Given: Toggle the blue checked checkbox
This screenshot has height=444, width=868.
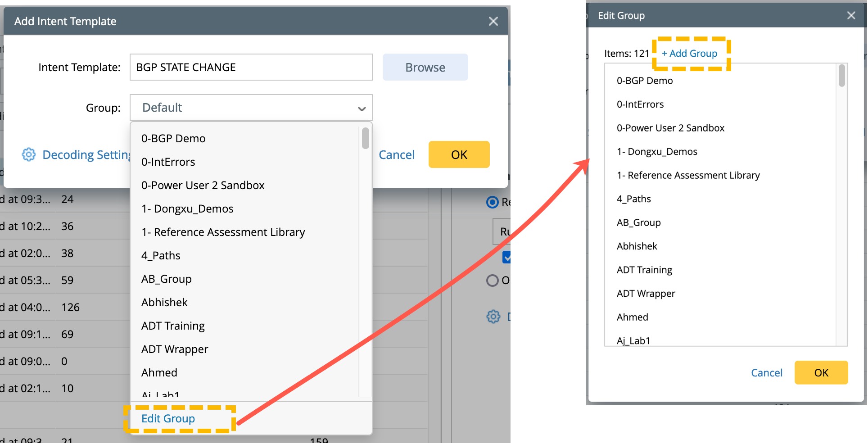Looking at the screenshot, I should 506,257.
